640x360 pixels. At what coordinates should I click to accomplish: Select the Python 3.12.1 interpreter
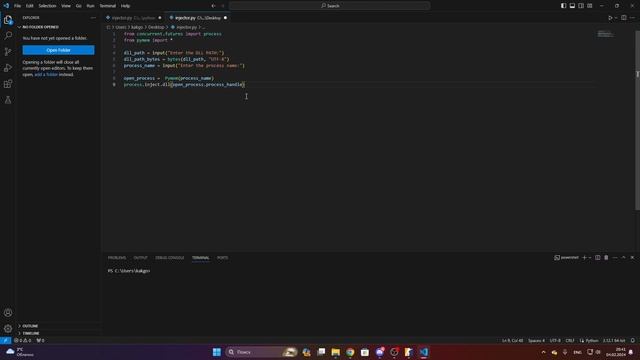[614, 340]
